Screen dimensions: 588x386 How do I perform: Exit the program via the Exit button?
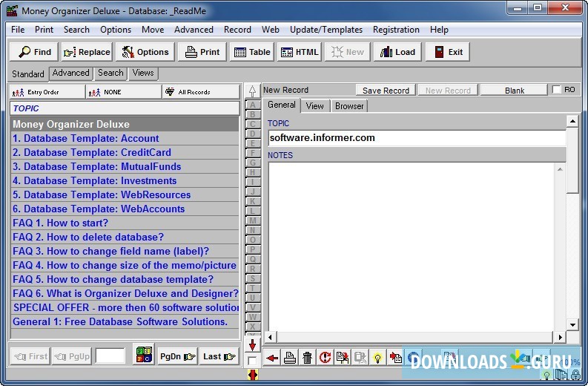coord(447,52)
